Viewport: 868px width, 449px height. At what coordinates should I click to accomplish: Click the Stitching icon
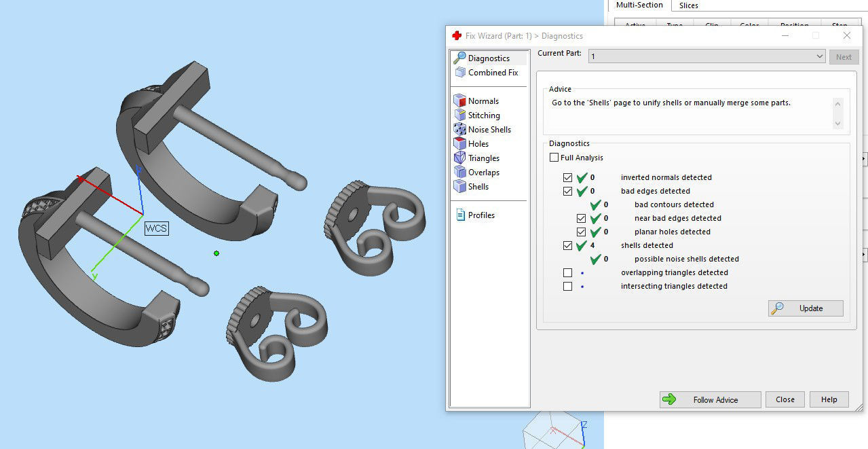pos(459,115)
